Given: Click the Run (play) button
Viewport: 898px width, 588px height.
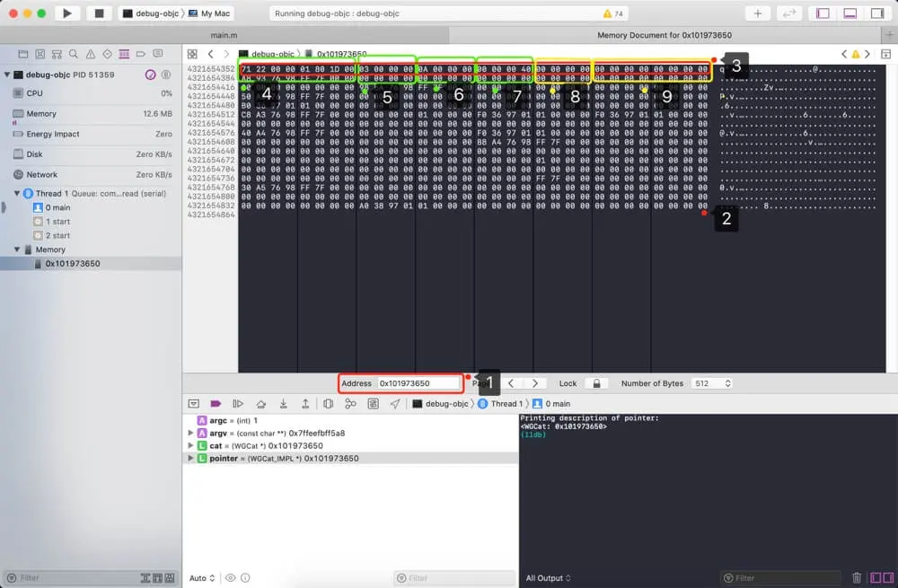Looking at the screenshot, I should pos(67,13).
